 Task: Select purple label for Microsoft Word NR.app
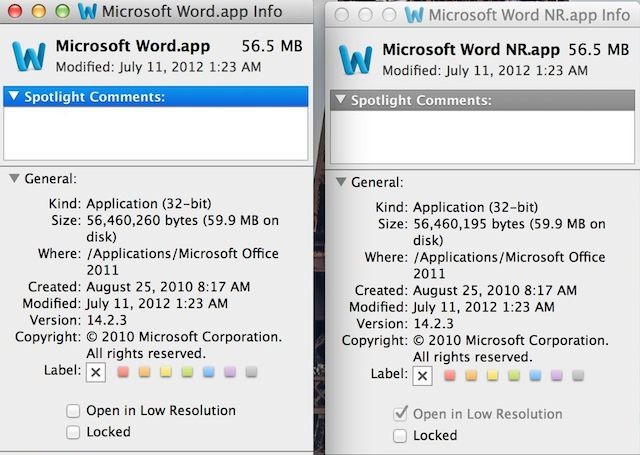(x=557, y=375)
